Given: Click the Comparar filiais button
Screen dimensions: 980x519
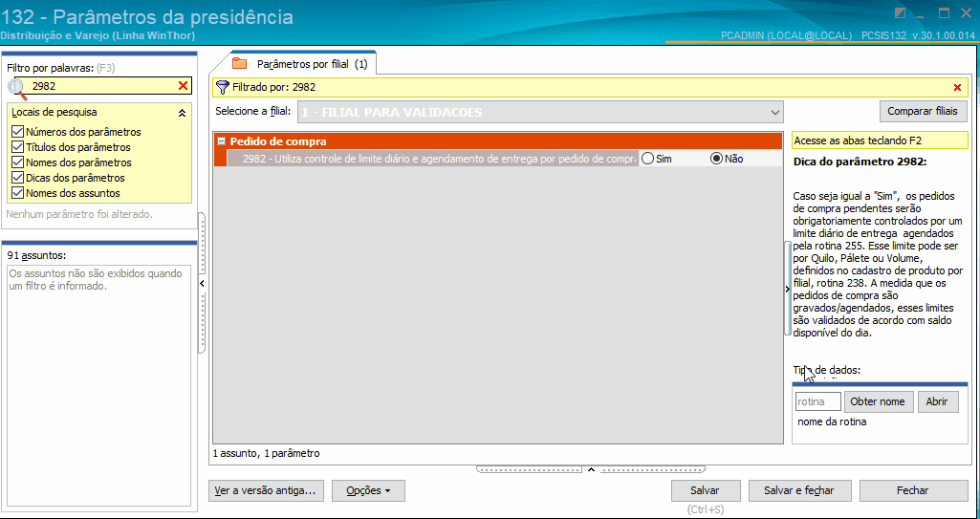Looking at the screenshot, I should click(x=924, y=112).
